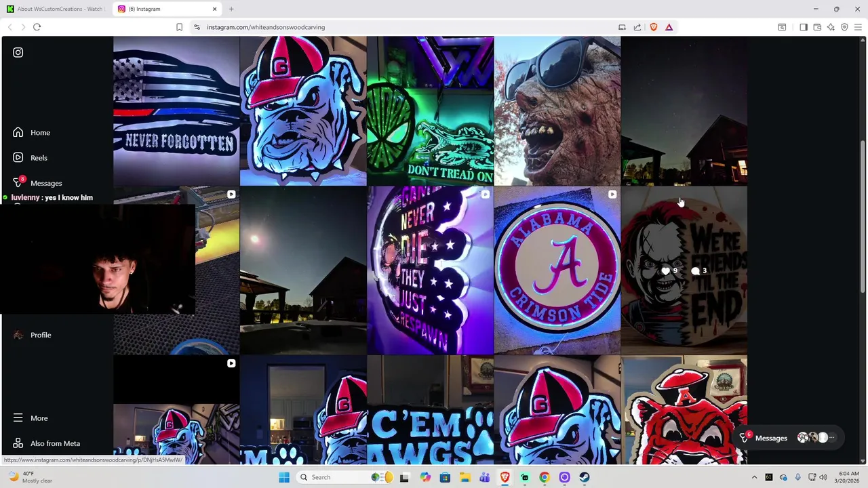This screenshot has width=868, height=488.
Task: Open the Alabama Crimson Tide post
Action: point(557,271)
